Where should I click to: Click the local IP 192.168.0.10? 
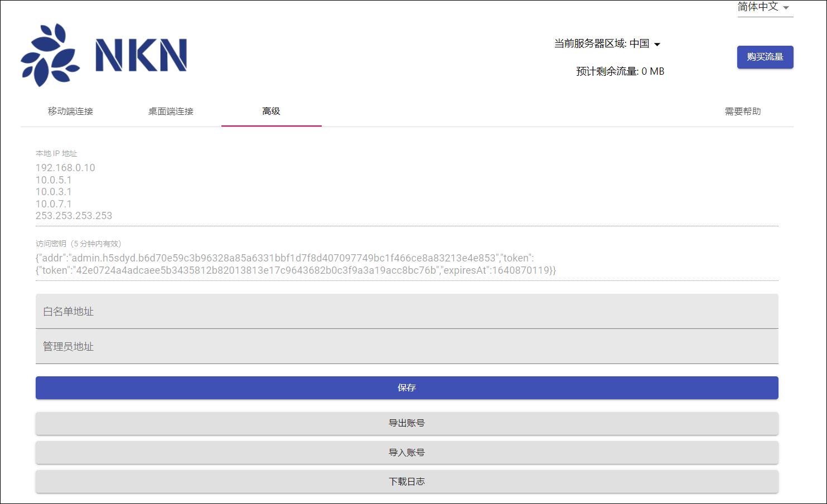tap(66, 167)
